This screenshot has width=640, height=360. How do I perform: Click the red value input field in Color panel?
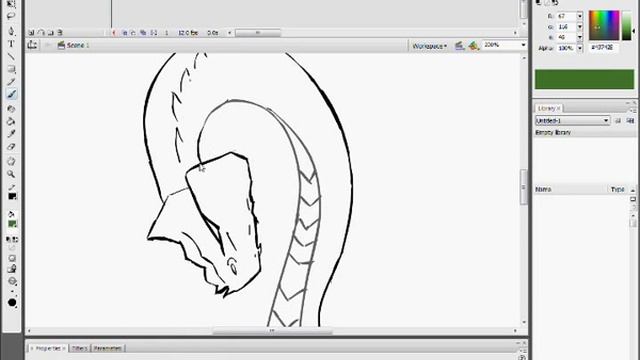pos(566,16)
